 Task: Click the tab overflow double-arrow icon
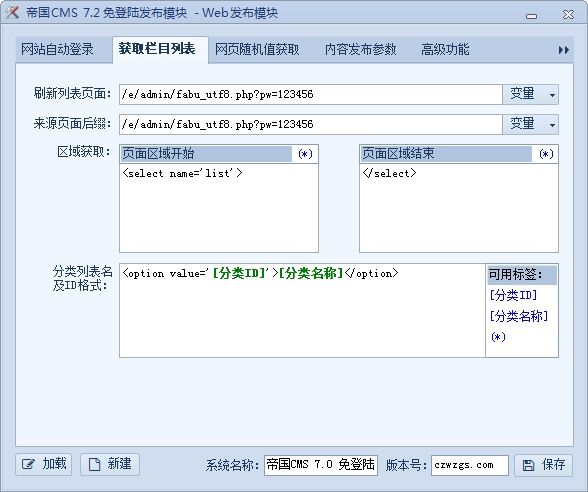click(x=564, y=50)
